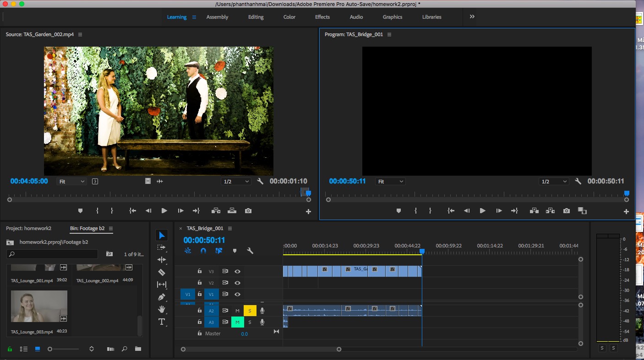The width and height of the screenshot is (644, 360).
Task: Select the Pen tool
Action: point(162,297)
